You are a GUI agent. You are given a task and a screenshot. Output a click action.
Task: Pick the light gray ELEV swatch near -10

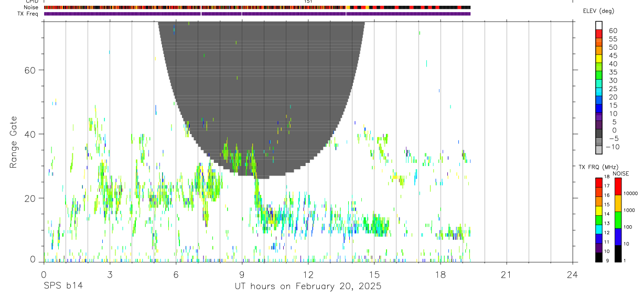coord(599,149)
